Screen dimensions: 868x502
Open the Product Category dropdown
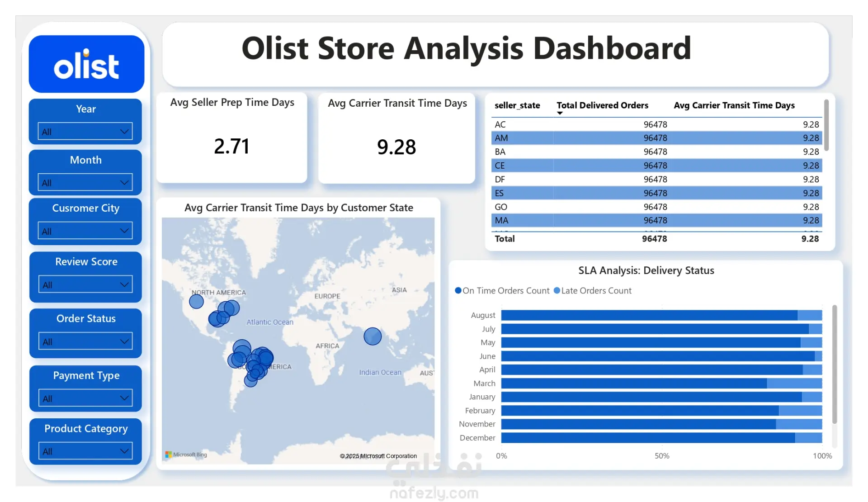point(85,451)
